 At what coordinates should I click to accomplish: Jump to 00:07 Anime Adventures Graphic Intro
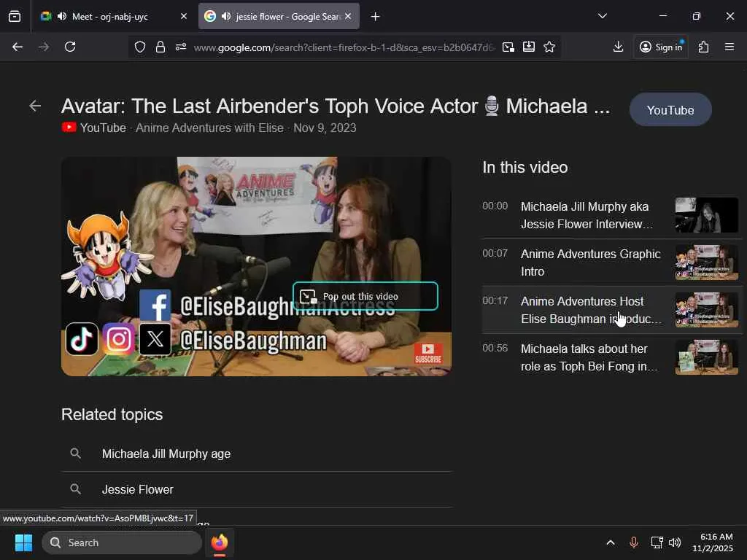(612, 262)
